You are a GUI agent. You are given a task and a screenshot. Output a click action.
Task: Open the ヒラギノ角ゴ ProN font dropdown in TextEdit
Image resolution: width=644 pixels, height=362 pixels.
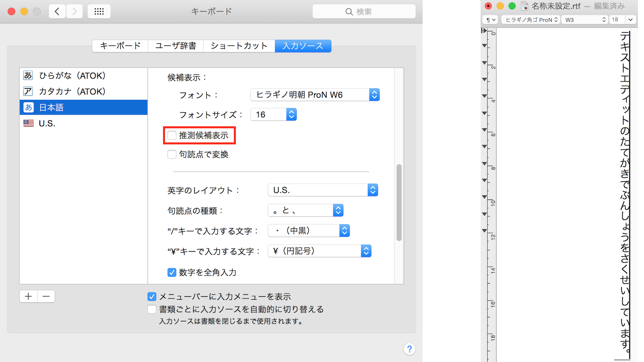click(x=530, y=20)
